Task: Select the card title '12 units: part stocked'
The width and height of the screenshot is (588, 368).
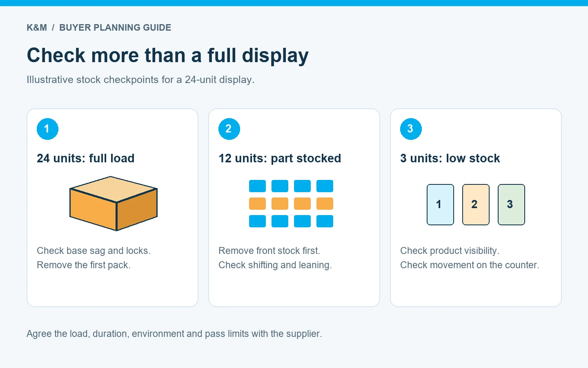Action: click(280, 158)
